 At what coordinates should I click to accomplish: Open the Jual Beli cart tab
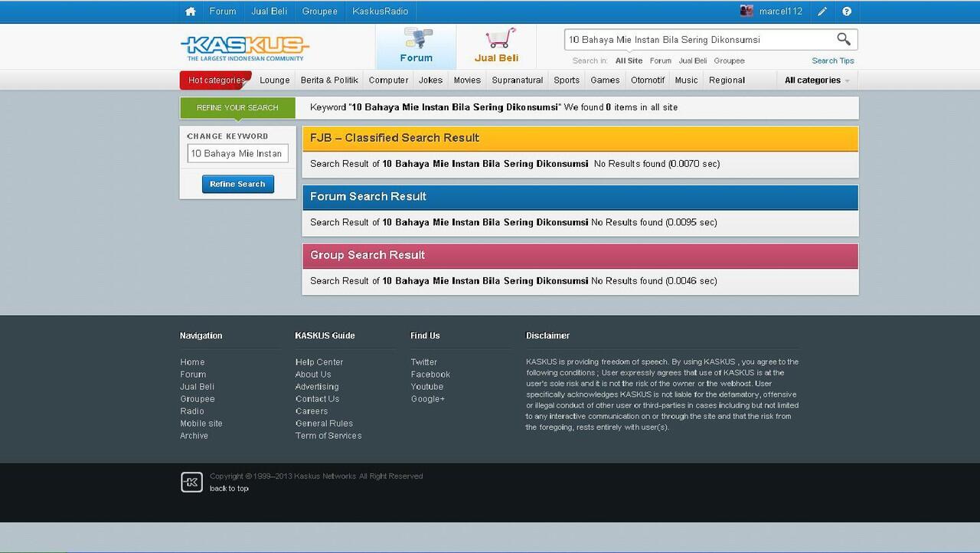tap(496, 47)
